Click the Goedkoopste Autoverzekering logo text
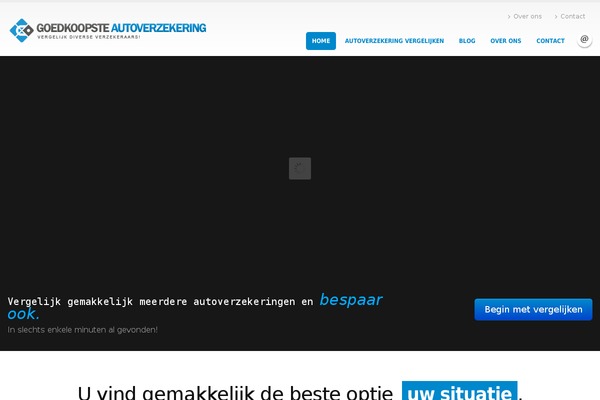The width and height of the screenshot is (600, 400). click(121, 28)
